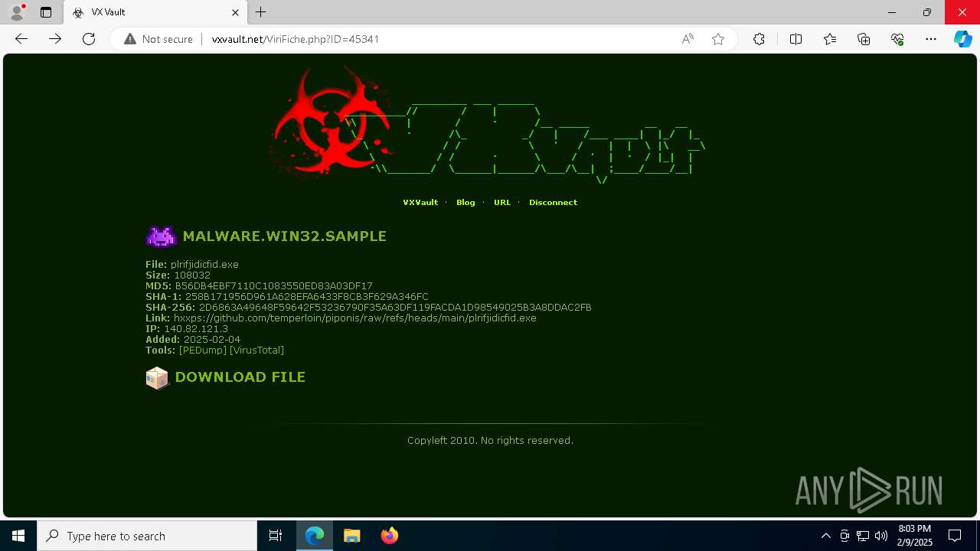Open the Blog navigation link

tap(465, 203)
